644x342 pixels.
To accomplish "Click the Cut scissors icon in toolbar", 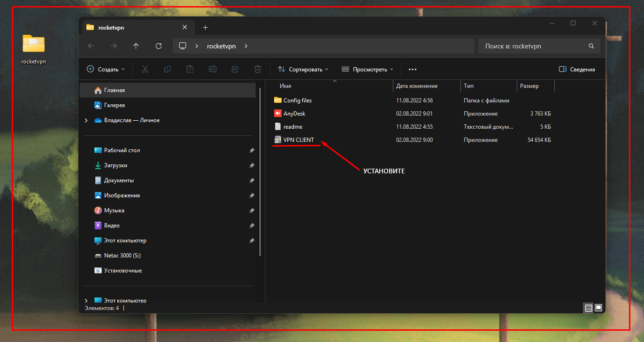I will tap(145, 69).
